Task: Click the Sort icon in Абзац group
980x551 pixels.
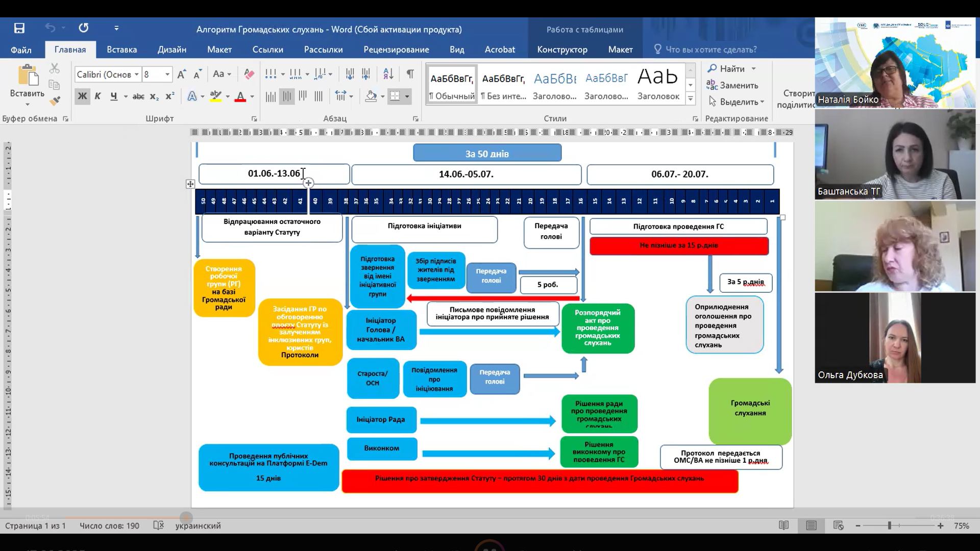Action: pyautogui.click(x=388, y=74)
